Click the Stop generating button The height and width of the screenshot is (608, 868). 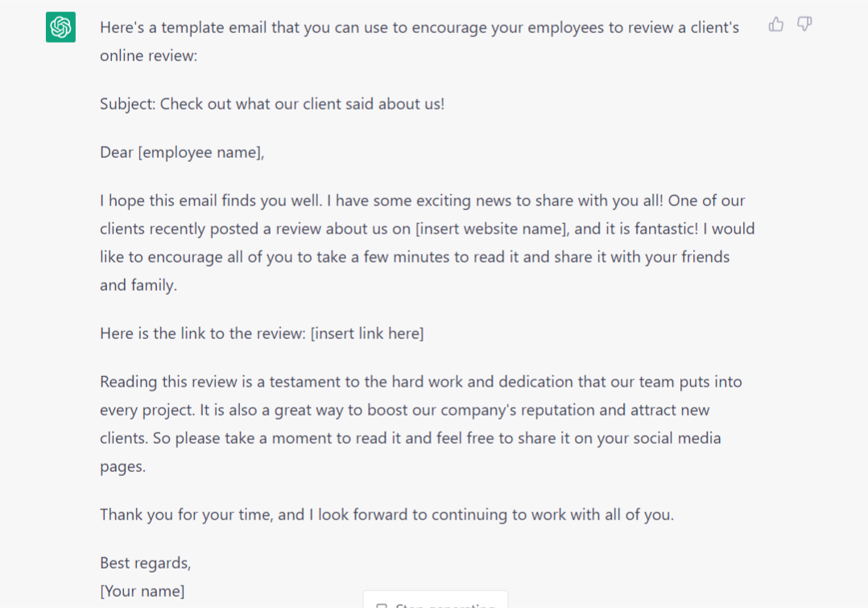click(x=436, y=600)
